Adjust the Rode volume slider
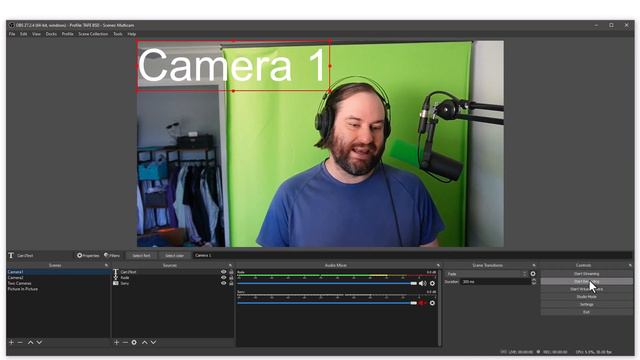Image resolution: width=640 pixels, height=360 pixels. click(327, 283)
